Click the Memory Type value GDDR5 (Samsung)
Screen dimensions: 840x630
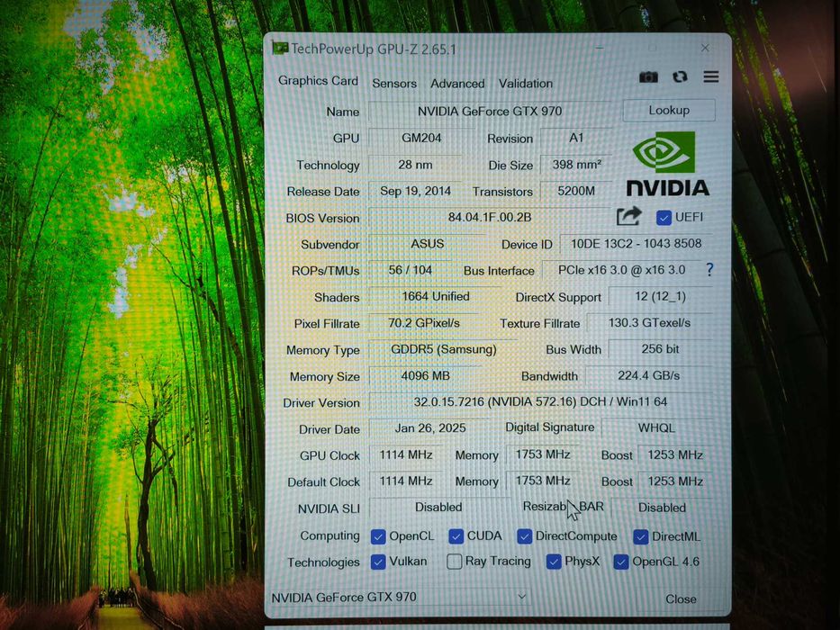click(443, 349)
